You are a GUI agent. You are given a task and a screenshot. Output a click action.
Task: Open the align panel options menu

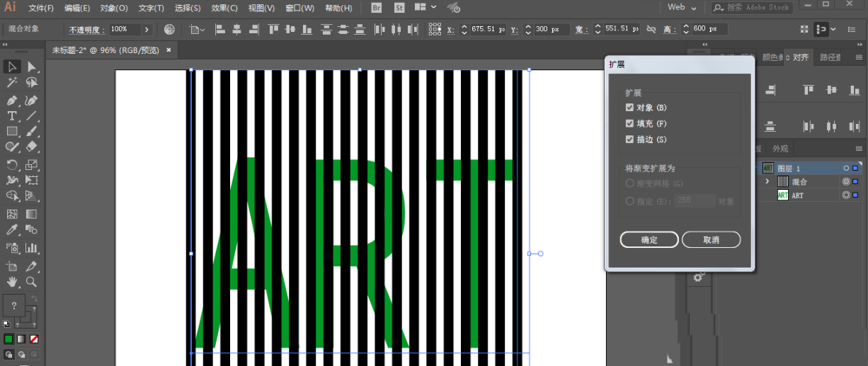(x=858, y=57)
